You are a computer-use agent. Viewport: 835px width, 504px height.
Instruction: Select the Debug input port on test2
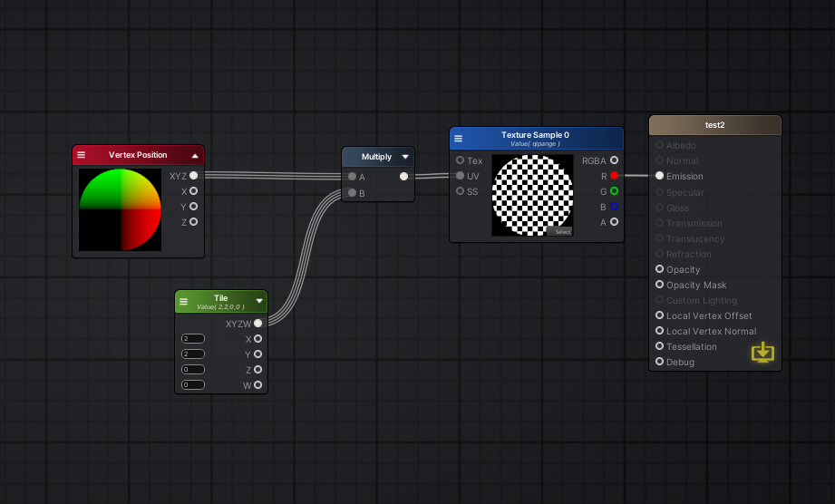pyautogui.click(x=659, y=362)
